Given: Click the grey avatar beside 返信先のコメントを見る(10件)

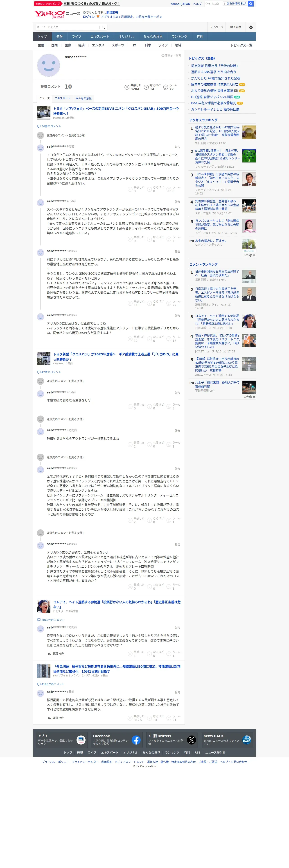Looking at the screenshot, I should click(x=40, y=135).
